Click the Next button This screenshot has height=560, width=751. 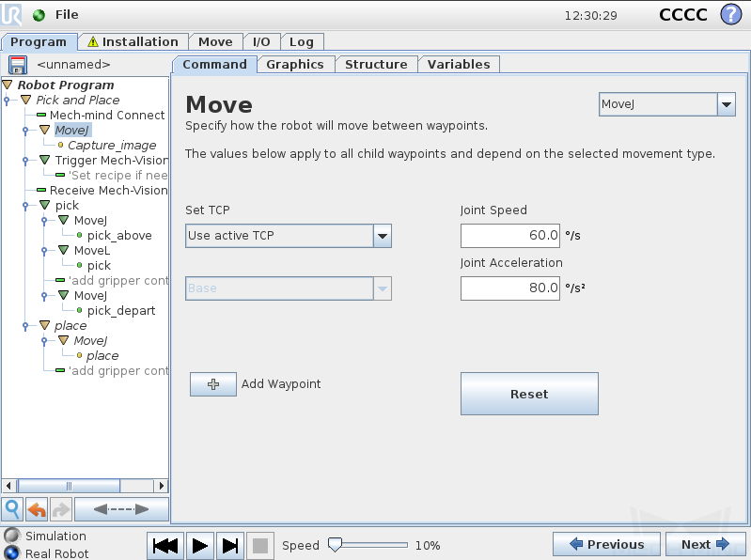(705, 545)
